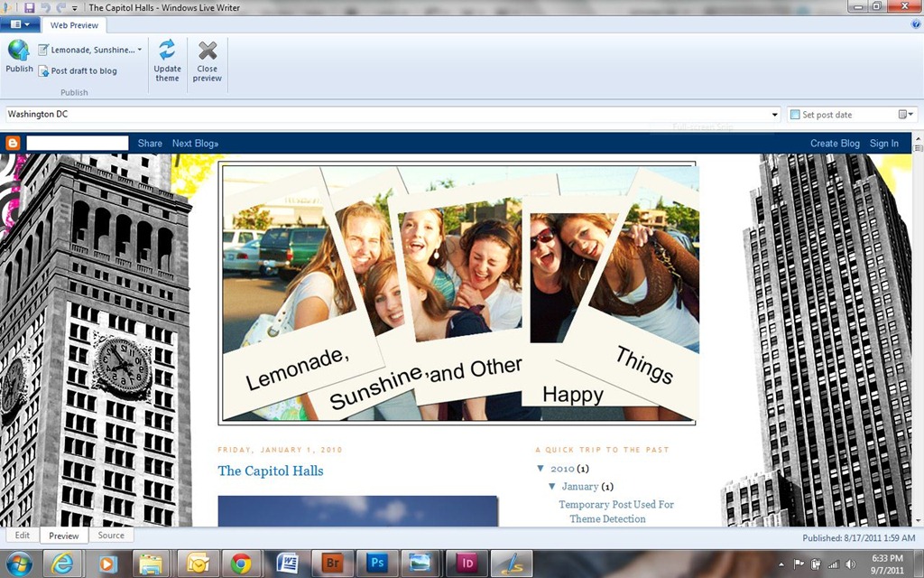This screenshot has height=578, width=924.
Task: Click the Next Blog» link
Action: [x=195, y=144]
